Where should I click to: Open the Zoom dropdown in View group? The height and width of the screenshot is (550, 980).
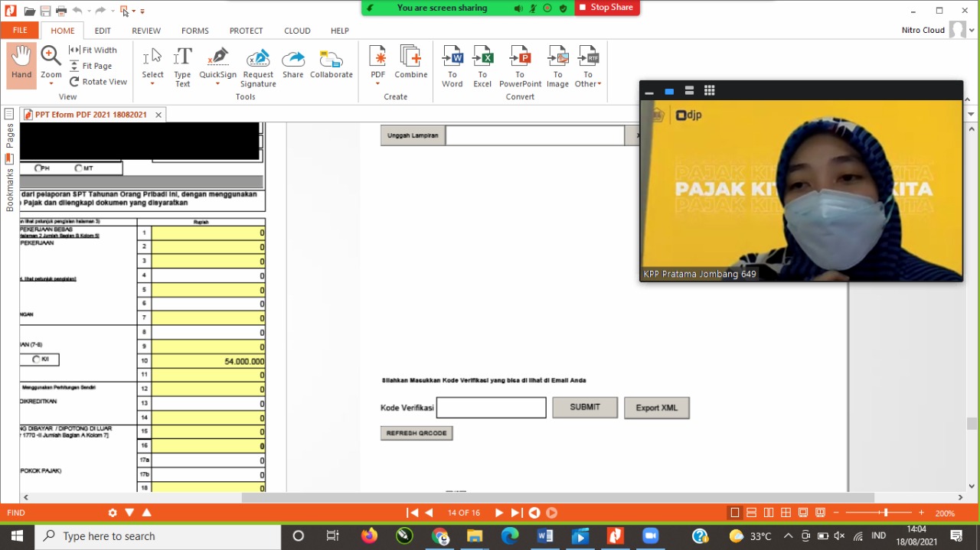pos(51,83)
